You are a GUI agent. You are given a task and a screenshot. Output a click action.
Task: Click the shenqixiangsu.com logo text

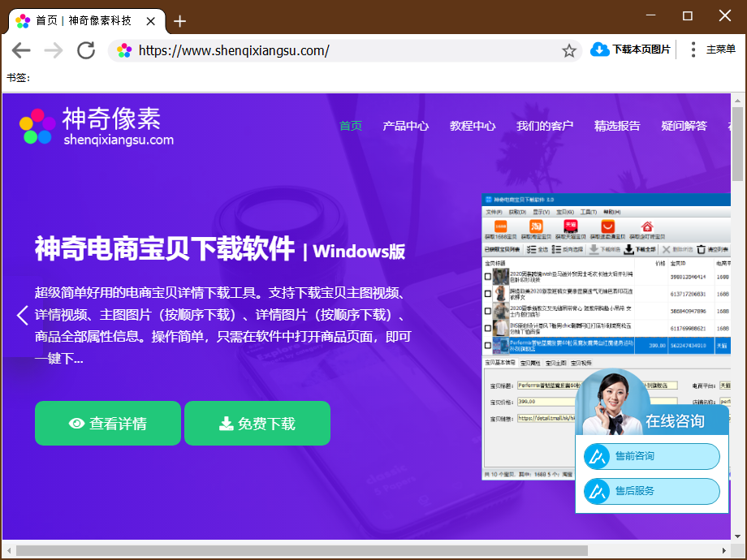[x=119, y=140]
